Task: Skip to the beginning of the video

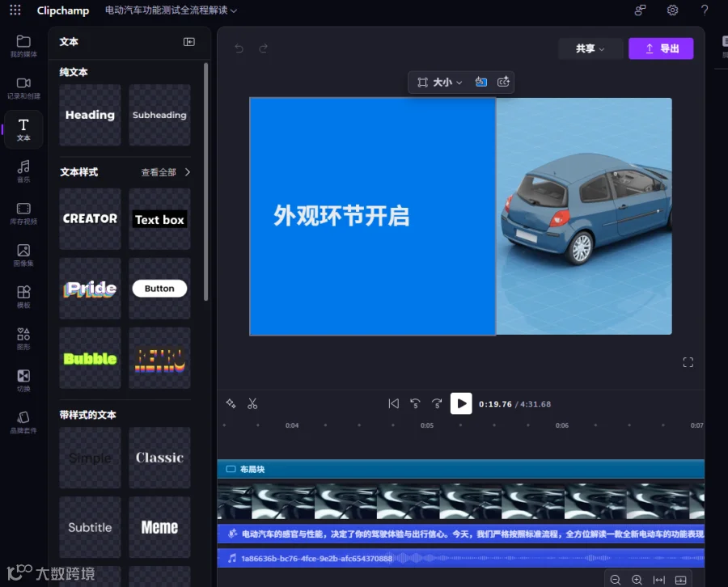Action: [x=393, y=403]
